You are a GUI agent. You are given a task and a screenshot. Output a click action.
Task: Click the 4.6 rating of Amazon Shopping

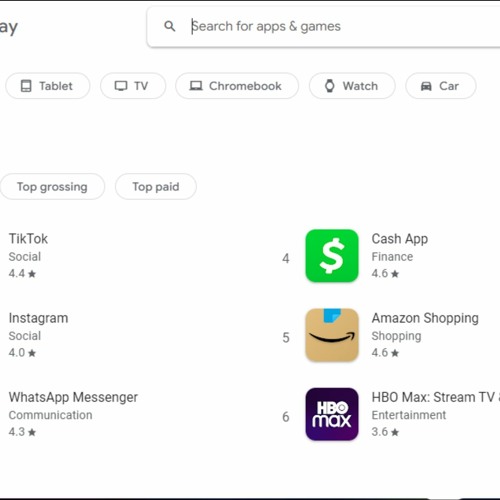[x=385, y=353]
